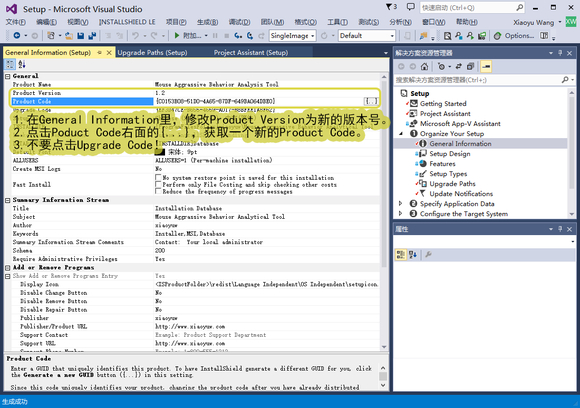
Task: Open the 生成(B) build menu
Action: 207,22
